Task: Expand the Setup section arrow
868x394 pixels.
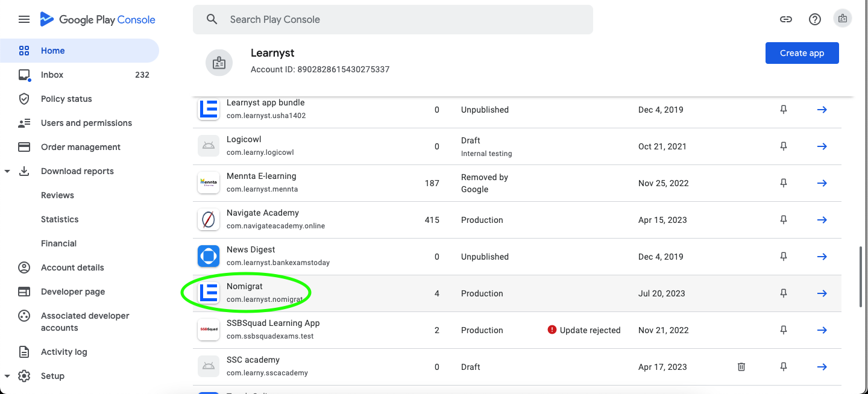Action: coord(7,376)
